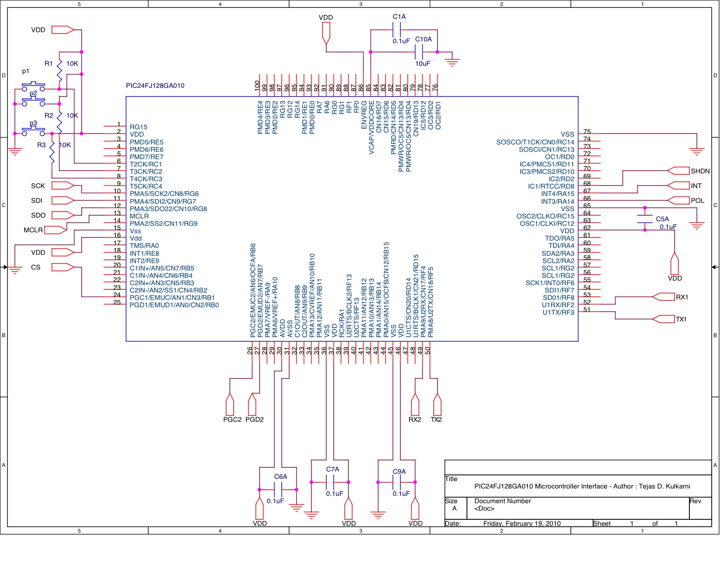The image size is (728, 563).
Task: Click the <Doc> document number field
Action: click(484, 508)
